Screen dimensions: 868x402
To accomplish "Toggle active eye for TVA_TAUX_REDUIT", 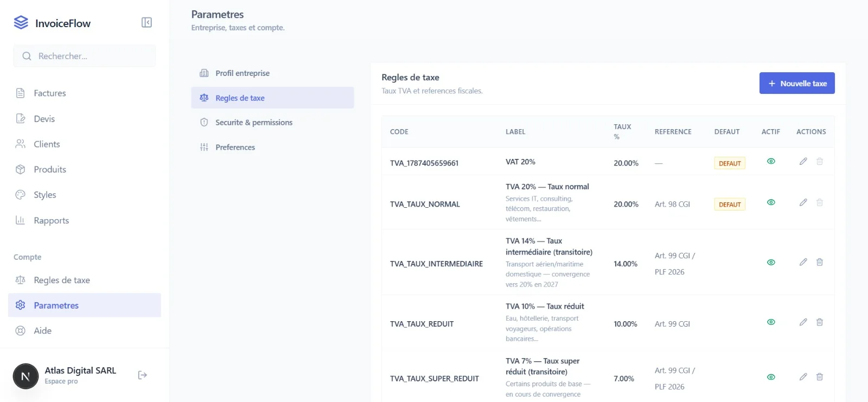I will pos(771,322).
